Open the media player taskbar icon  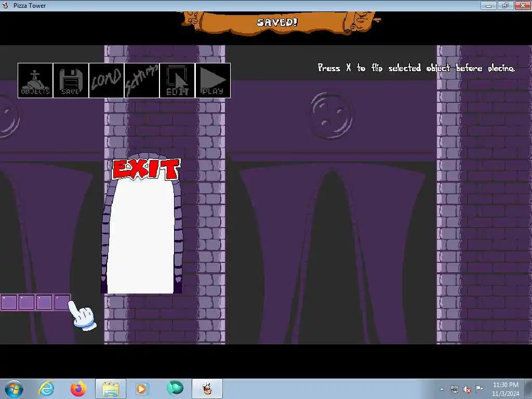141,389
